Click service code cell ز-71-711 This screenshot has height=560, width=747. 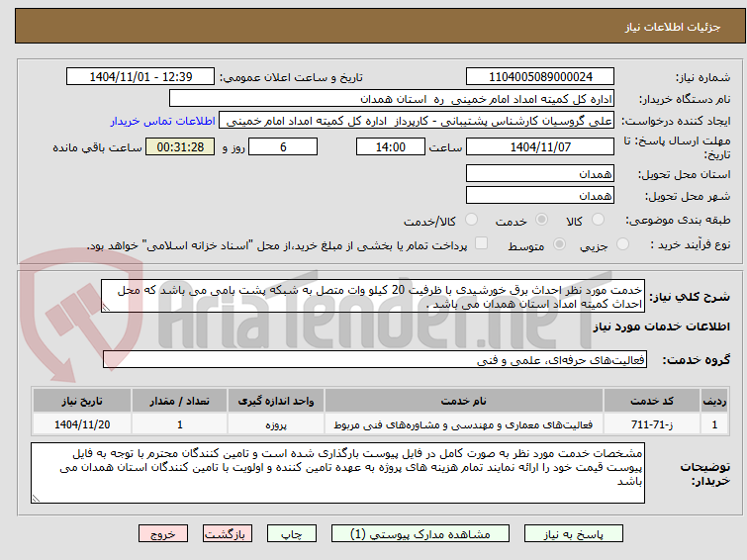pyautogui.click(x=652, y=424)
